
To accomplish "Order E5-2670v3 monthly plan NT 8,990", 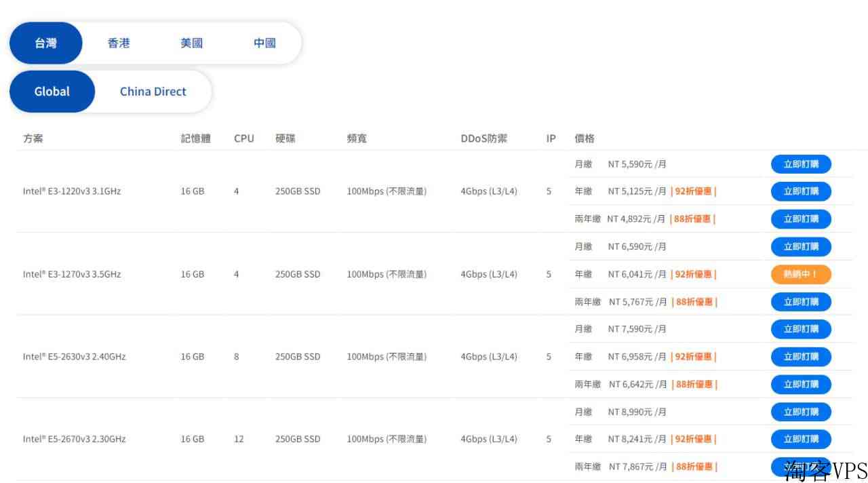I will pyautogui.click(x=801, y=412).
